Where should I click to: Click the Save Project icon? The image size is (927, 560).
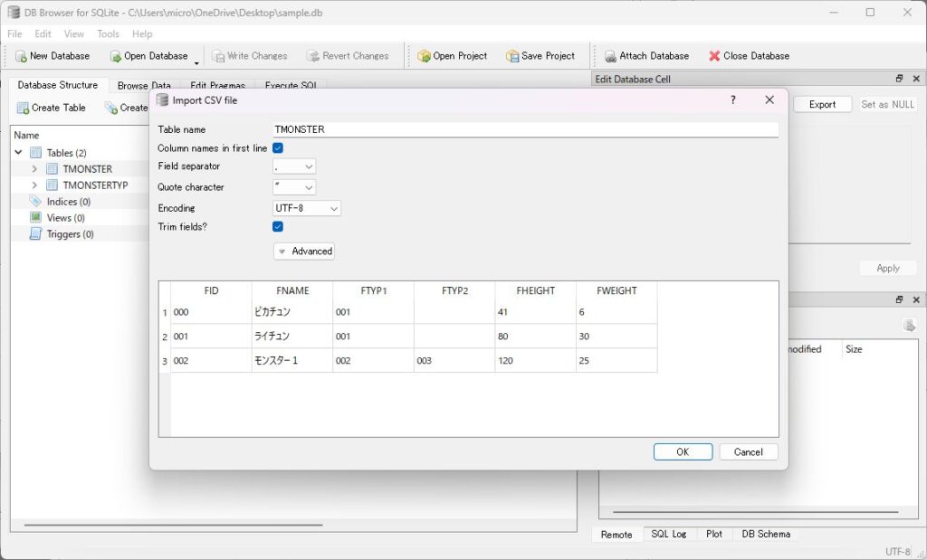coord(512,56)
